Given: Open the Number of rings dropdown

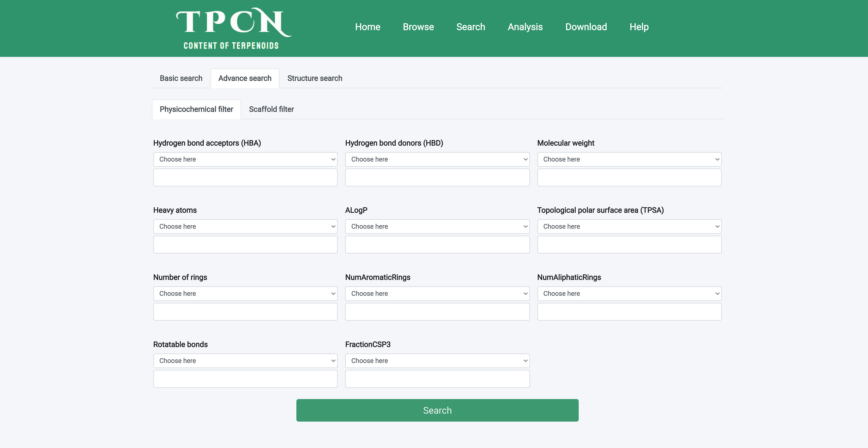Looking at the screenshot, I should [x=245, y=293].
